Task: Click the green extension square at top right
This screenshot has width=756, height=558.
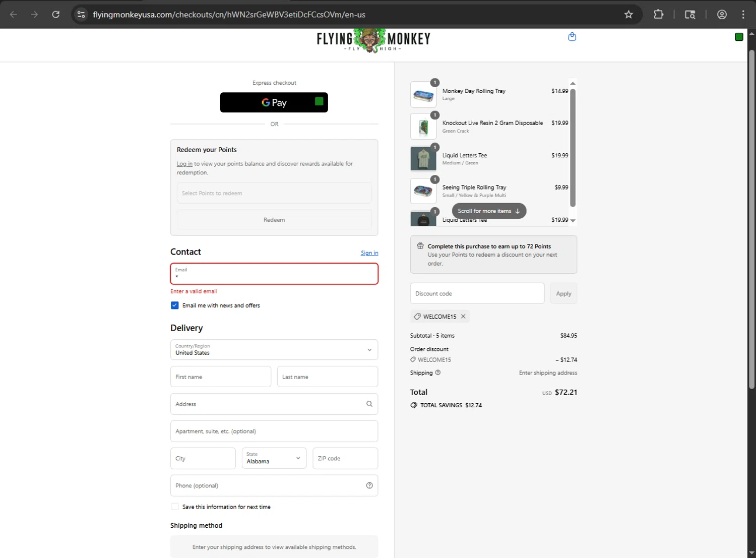Action: [739, 37]
